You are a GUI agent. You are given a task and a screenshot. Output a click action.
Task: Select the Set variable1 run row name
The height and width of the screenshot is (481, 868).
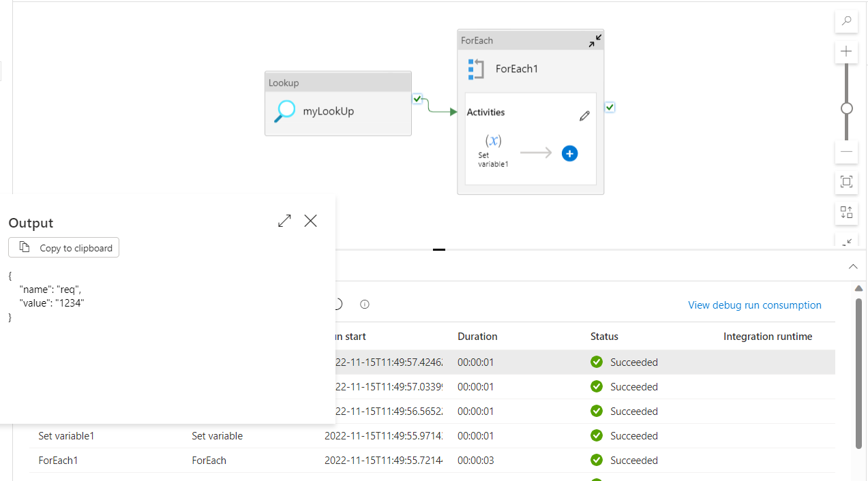(66, 436)
